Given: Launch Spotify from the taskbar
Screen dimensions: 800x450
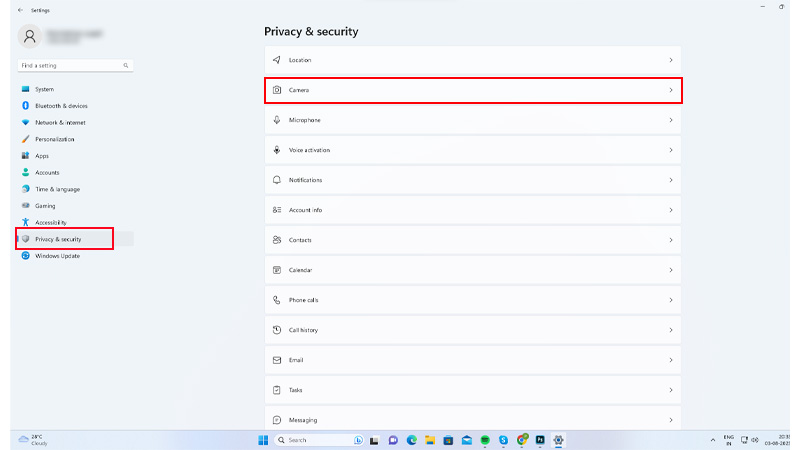Looking at the screenshot, I should (x=485, y=440).
